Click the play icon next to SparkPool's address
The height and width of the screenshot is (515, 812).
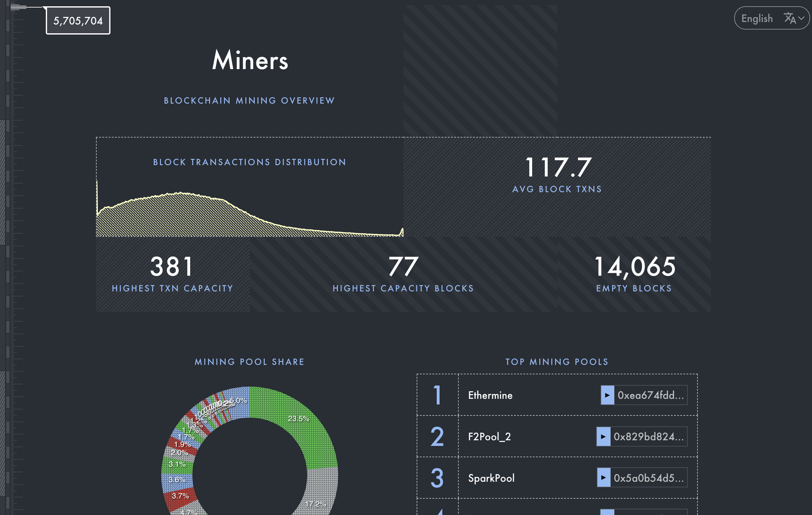pyautogui.click(x=604, y=478)
